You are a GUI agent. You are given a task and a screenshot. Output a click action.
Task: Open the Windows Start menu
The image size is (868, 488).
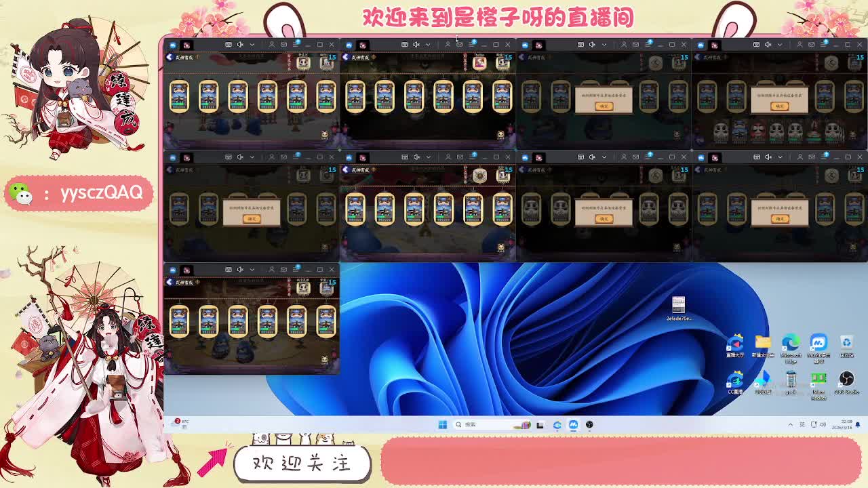[443, 425]
